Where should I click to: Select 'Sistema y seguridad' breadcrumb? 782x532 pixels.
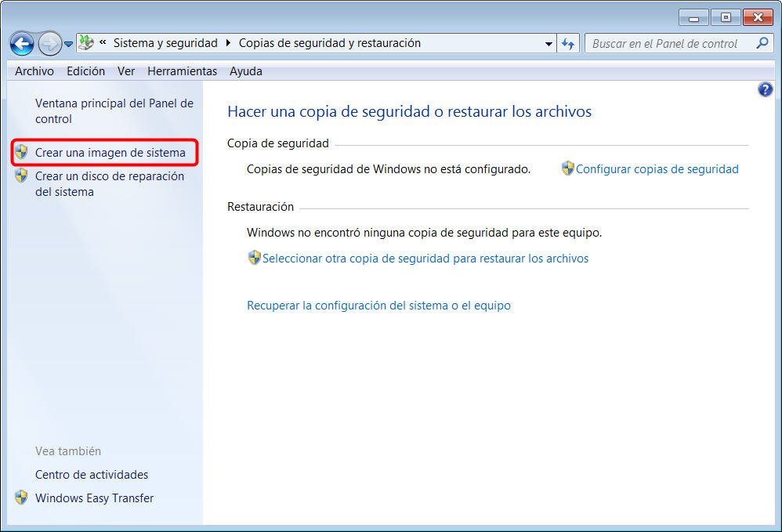pos(165,43)
